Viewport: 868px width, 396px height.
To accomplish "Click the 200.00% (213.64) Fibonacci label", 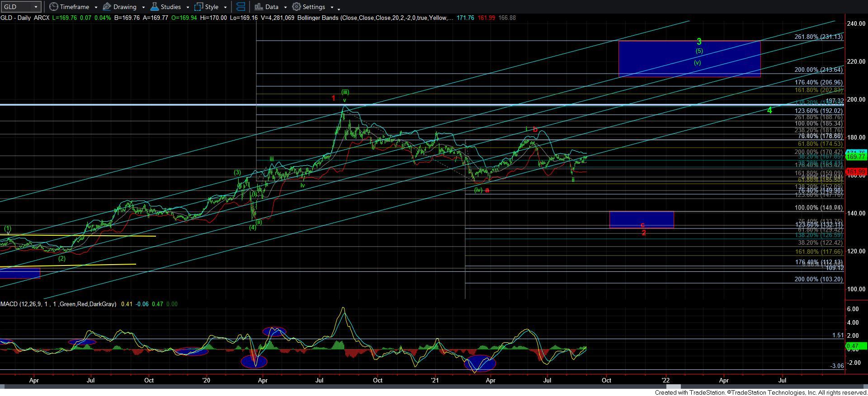I will pos(818,70).
